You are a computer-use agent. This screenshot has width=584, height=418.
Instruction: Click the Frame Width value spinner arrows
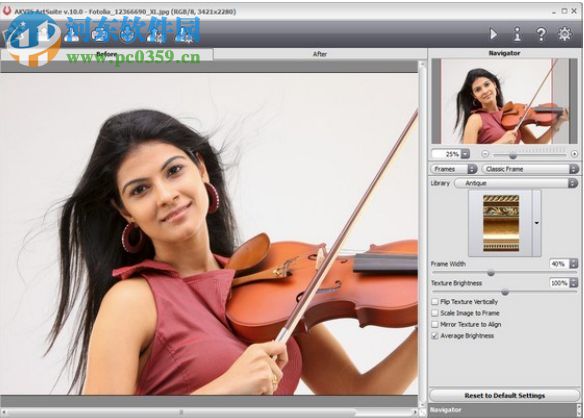[574, 264]
